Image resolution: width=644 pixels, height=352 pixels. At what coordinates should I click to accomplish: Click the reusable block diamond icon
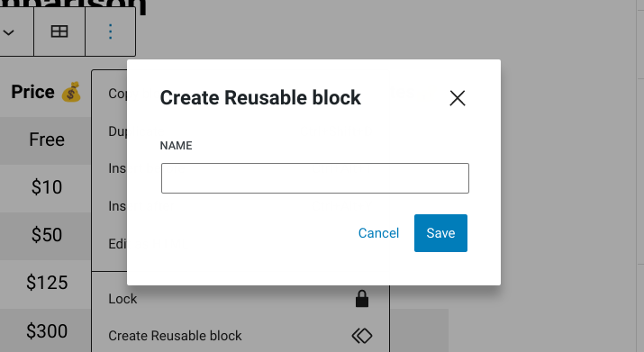click(362, 336)
